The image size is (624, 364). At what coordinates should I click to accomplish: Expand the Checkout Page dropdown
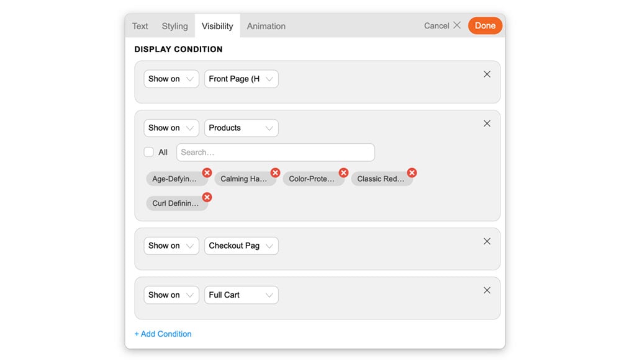coord(241,246)
